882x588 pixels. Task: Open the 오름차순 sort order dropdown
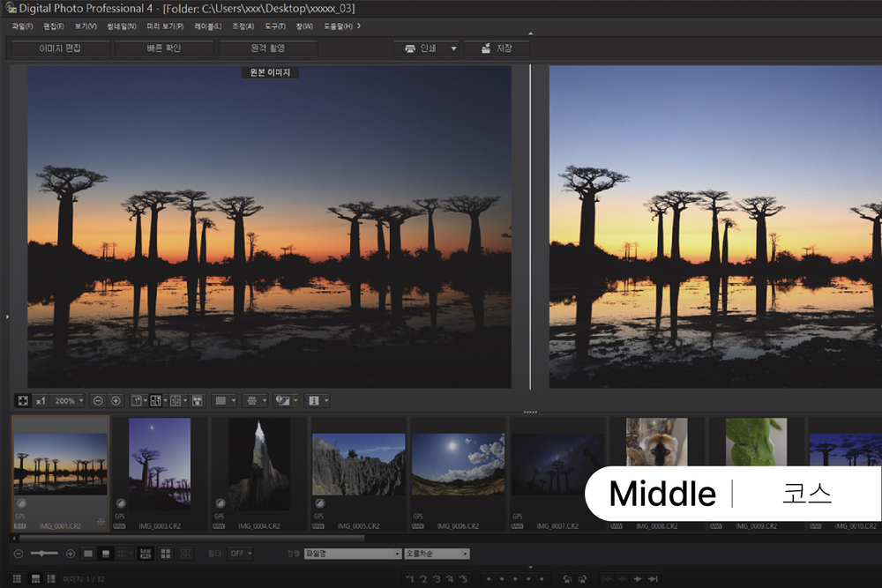[437, 554]
